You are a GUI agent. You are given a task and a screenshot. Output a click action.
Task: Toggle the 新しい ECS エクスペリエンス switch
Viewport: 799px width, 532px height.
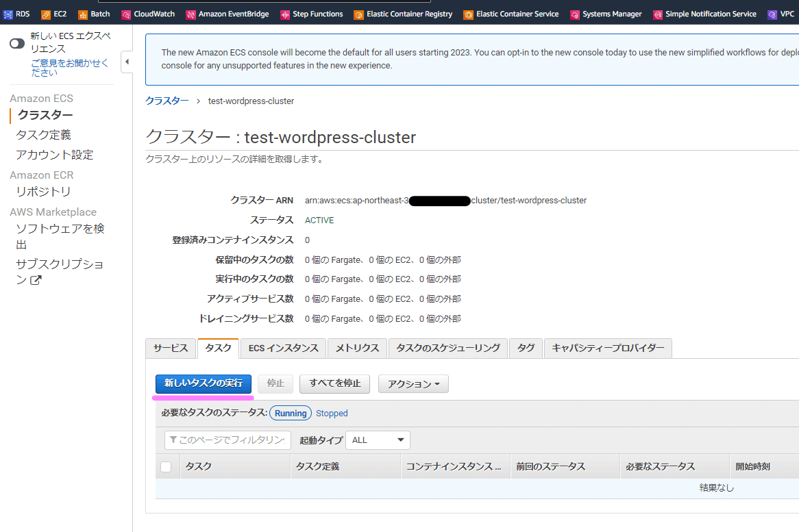[x=17, y=43]
